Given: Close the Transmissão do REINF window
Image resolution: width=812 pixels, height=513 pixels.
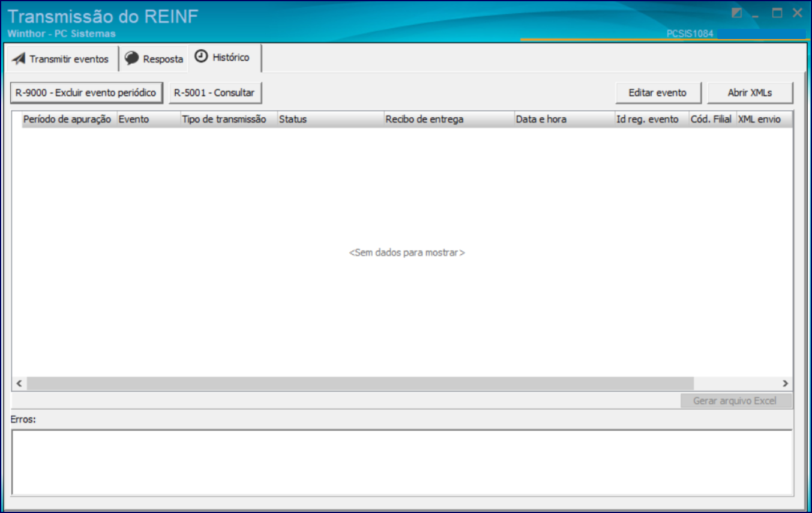Looking at the screenshot, I should click(x=798, y=13).
